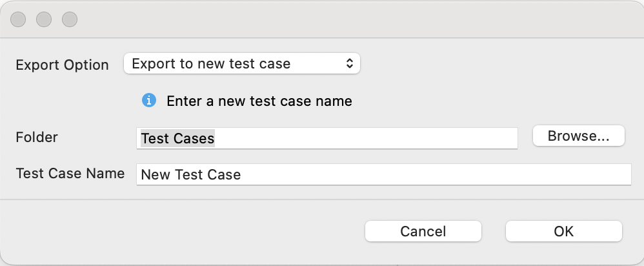Image resolution: width=644 pixels, height=266 pixels.
Task: Click the "Folder" label text
Action: click(x=37, y=137)
